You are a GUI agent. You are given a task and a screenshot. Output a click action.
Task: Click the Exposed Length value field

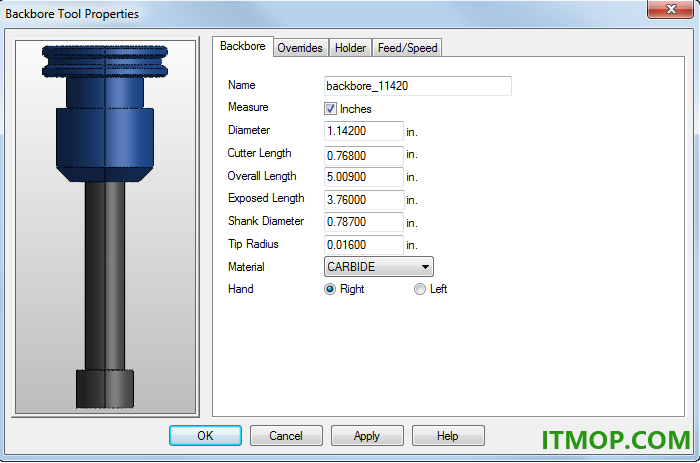363,200
